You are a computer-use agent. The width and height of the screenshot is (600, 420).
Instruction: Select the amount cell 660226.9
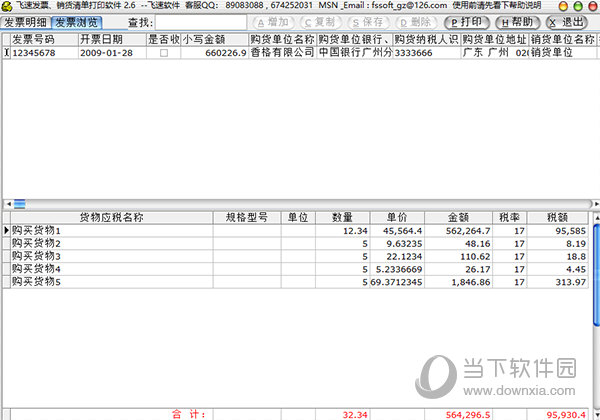(215, 53)
